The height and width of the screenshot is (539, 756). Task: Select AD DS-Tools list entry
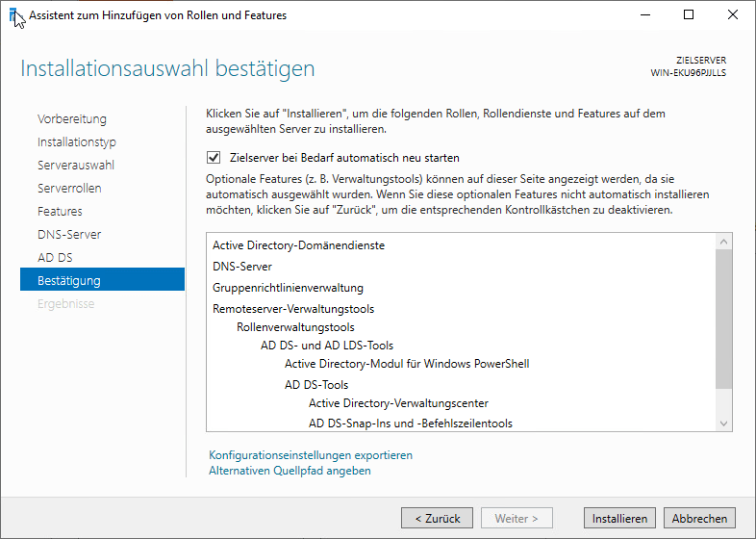pyautogui.click(x=316, y=385)
